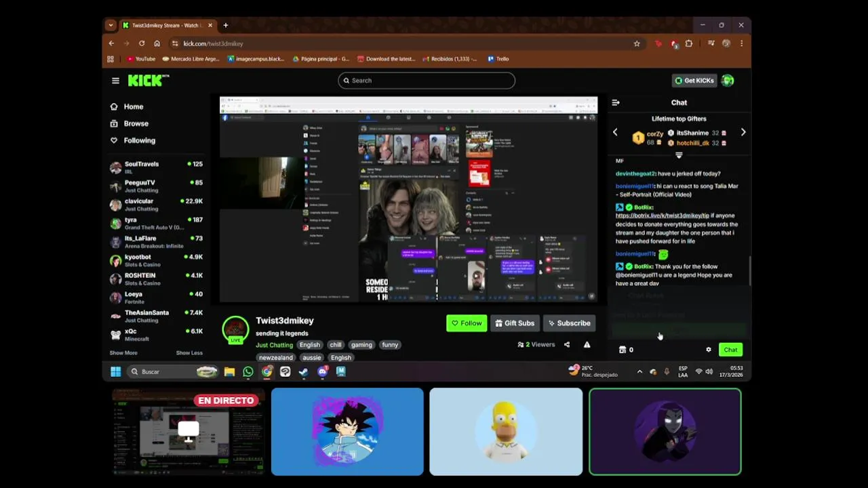
Task: Click the gaming tag
Action: [x=361, y=345]
